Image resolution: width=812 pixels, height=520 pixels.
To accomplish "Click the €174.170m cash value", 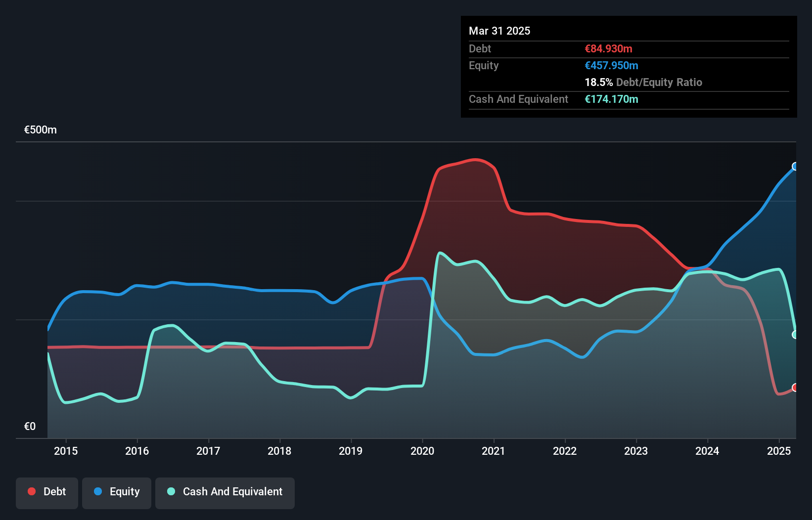I will point(611,99).
